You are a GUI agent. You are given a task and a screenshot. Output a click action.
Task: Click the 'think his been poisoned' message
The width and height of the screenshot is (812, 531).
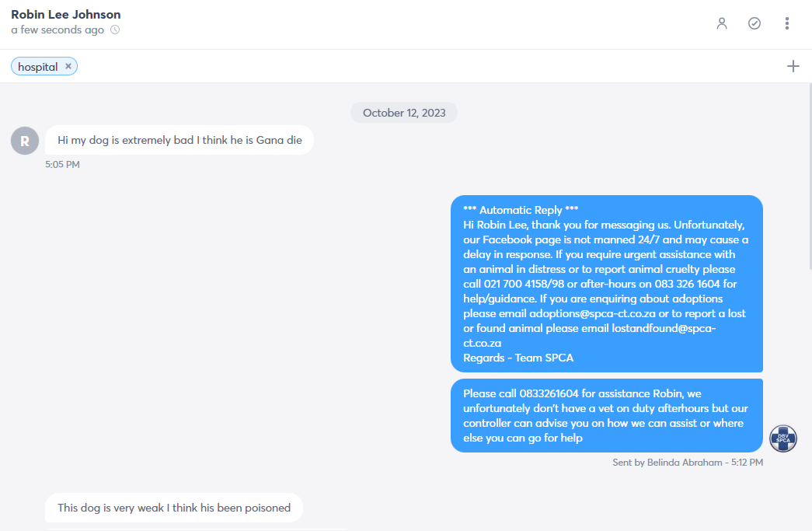click(x=174, y=508)
